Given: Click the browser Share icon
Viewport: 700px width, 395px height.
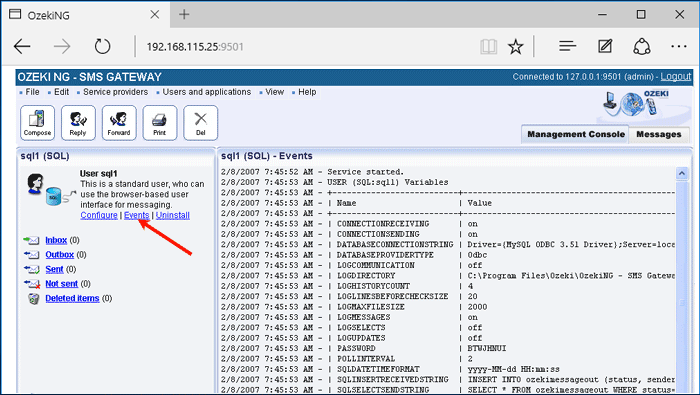Looking at the screenshot, I should [642, 46].
